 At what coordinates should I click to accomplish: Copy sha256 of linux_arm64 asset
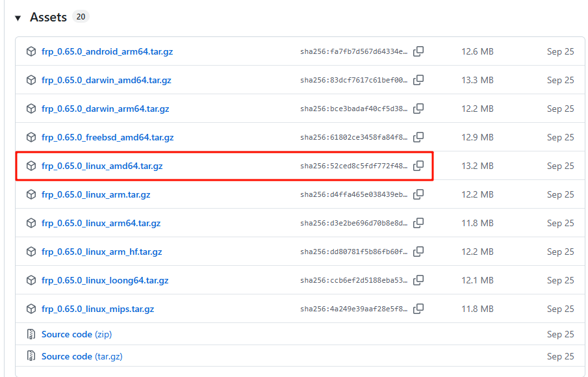click(418, 223)
